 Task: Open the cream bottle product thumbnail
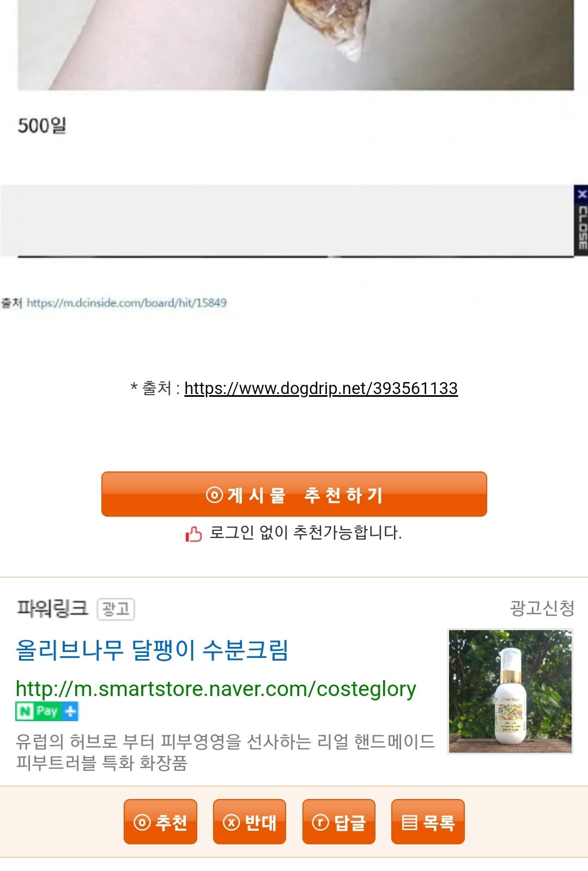510,691
